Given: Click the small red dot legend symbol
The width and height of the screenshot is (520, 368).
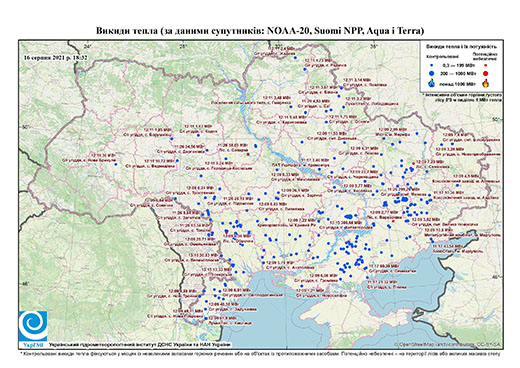Looking at the screenshot, I should coord(485,66).
